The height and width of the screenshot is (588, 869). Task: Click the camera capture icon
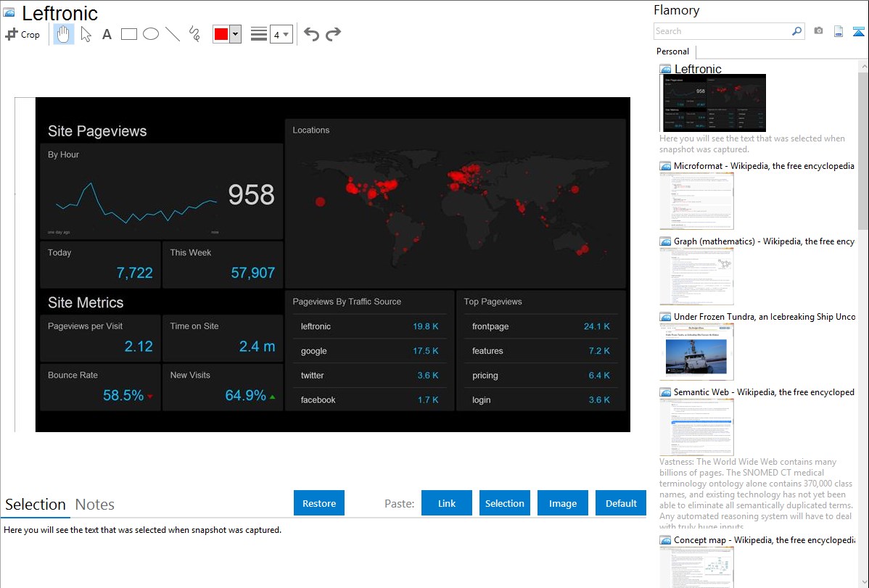[818, 31]
